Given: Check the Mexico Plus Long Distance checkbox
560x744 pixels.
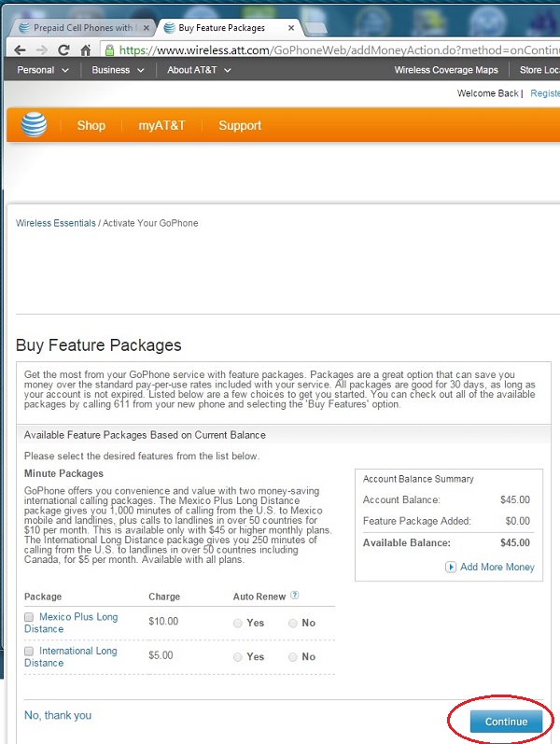Looking at the screenshot, I should point(29,617).
